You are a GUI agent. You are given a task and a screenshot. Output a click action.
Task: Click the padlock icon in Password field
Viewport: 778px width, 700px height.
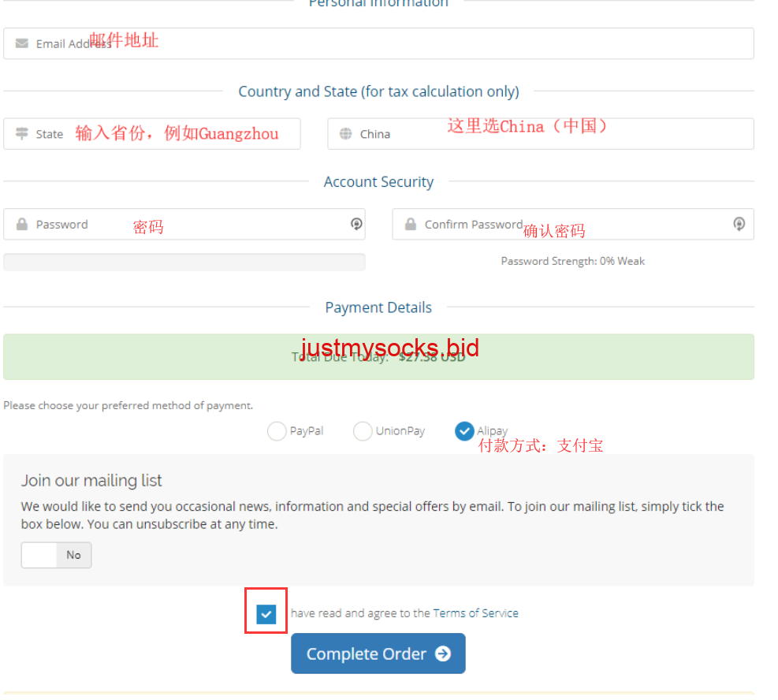[22, 225]
